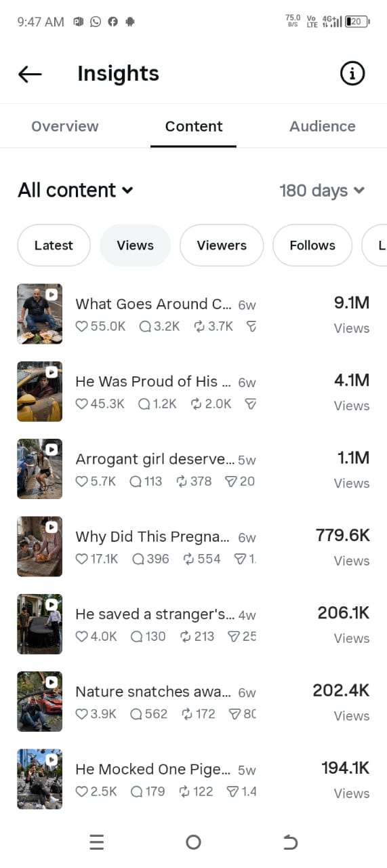Select the Views filter chip
387x868 pixels.
pyautogui.click(x=135, y=245)
